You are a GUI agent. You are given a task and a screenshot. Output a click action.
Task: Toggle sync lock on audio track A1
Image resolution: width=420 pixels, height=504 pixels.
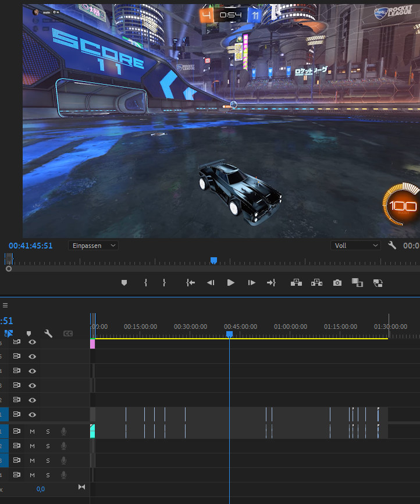[17, 431]
